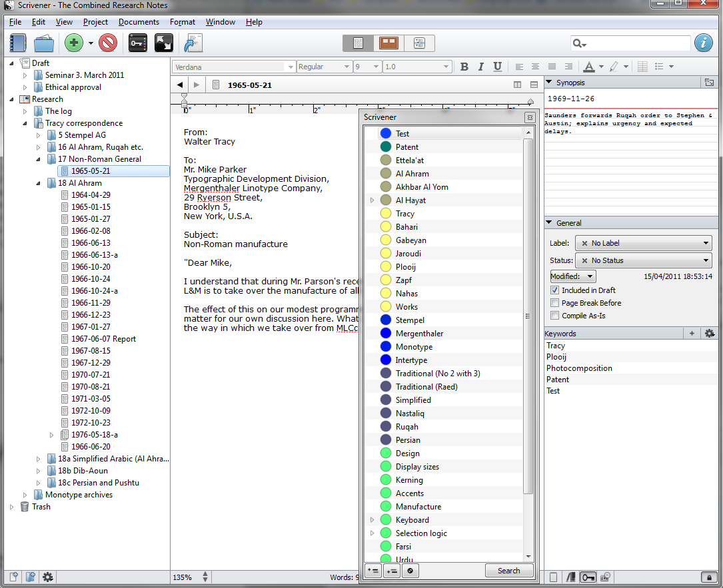Apply italic formatting

(481, 67)
